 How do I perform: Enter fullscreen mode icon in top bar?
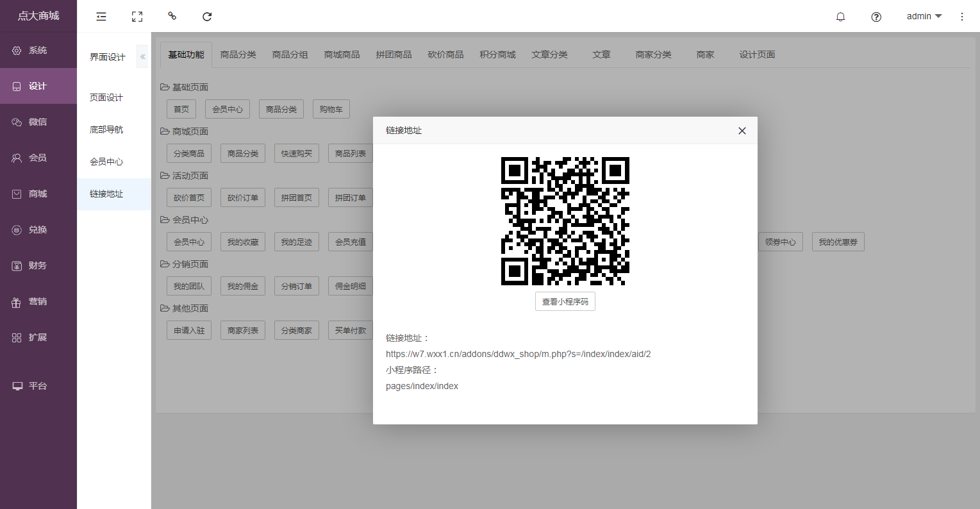pyautogui.click(x=137, y=17)
